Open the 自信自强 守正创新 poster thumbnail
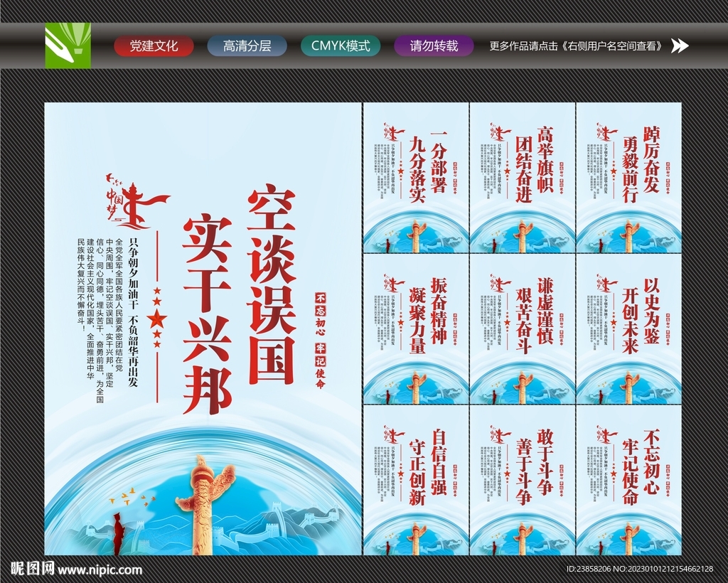728x583 pixels. [416, 480]
